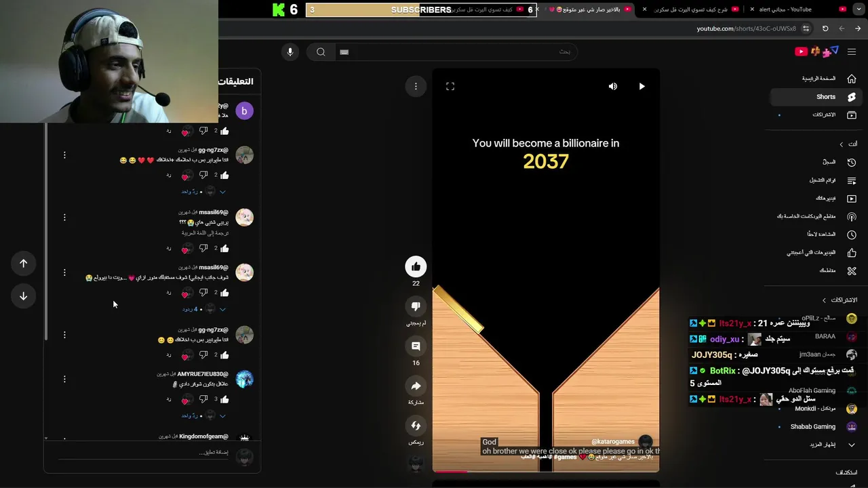Select Shorts in the sidebar
The height and width of the screenshot is (488, 868).
(818, 97)
